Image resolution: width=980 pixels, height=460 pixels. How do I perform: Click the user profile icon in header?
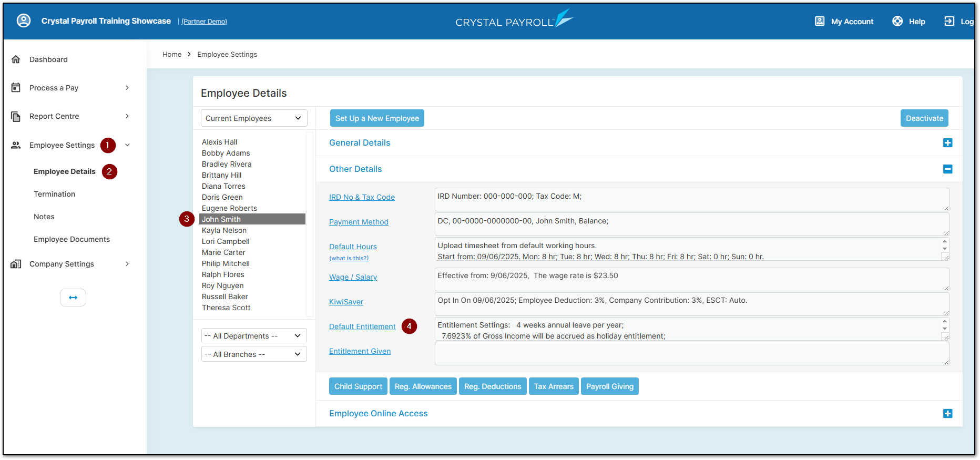point(24,21)
